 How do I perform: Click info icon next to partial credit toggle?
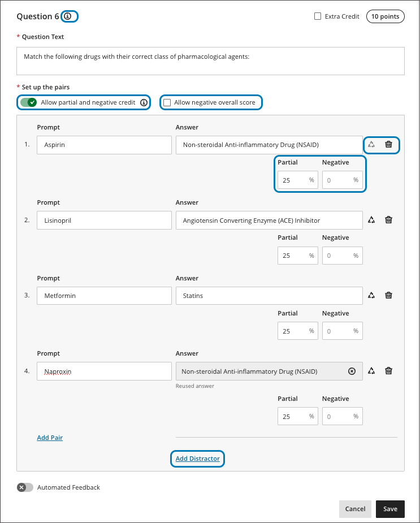(x=144, y=102)
